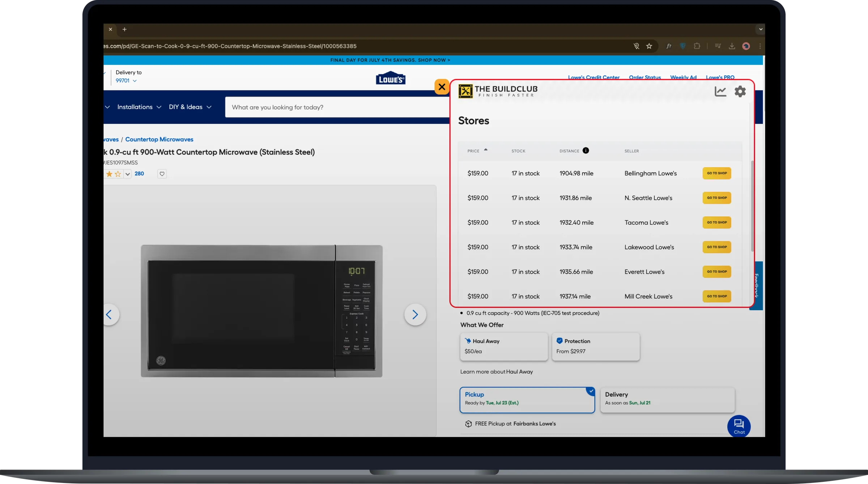Focus the 'What are you looking for today?' search box
Viewport: 868px width, 484px height.
click(x=336, y=107)
